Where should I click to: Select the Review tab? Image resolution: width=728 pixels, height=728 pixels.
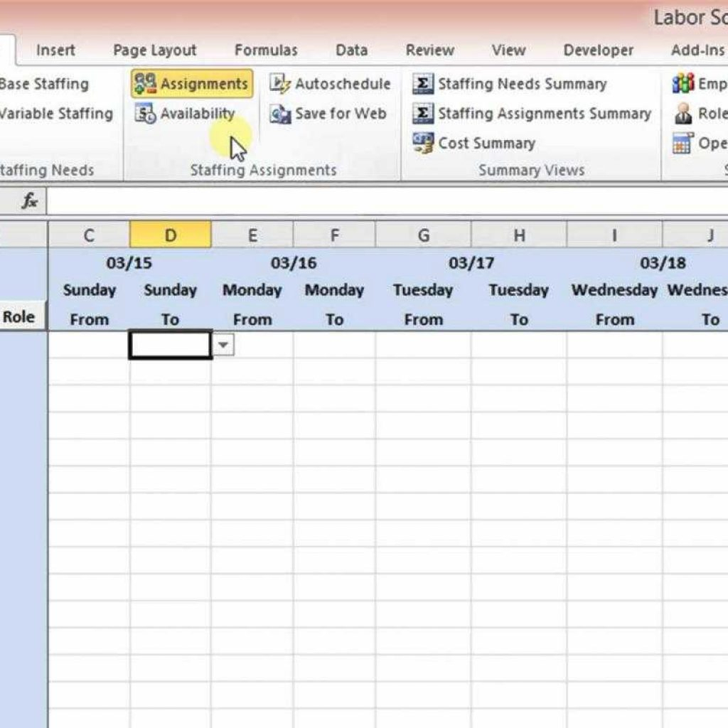[x=430, y=50]
